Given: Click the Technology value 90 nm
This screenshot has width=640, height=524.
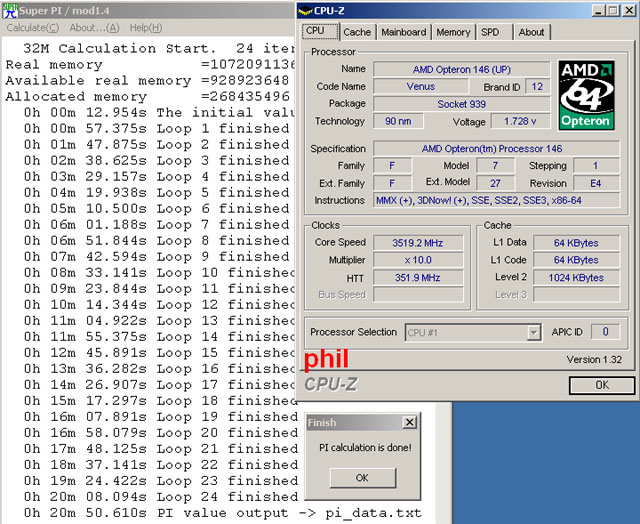Looking at the screenshot, I should tap(398, 121).
